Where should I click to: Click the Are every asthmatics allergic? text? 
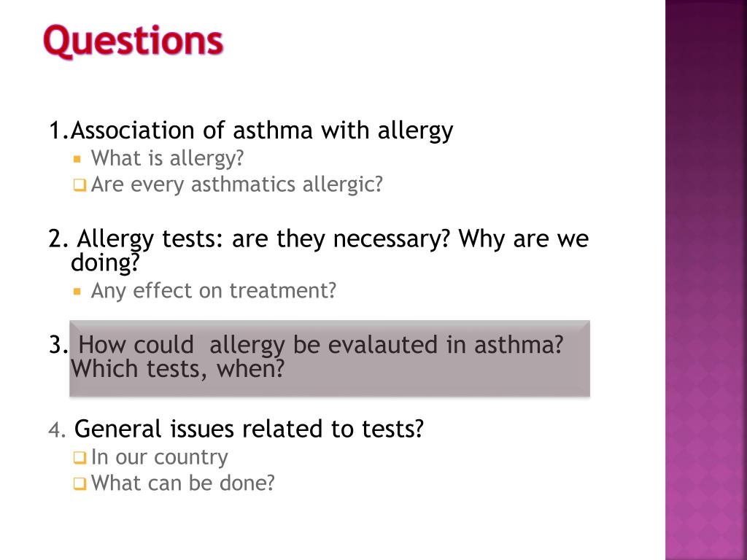click(x=237, y=184)
